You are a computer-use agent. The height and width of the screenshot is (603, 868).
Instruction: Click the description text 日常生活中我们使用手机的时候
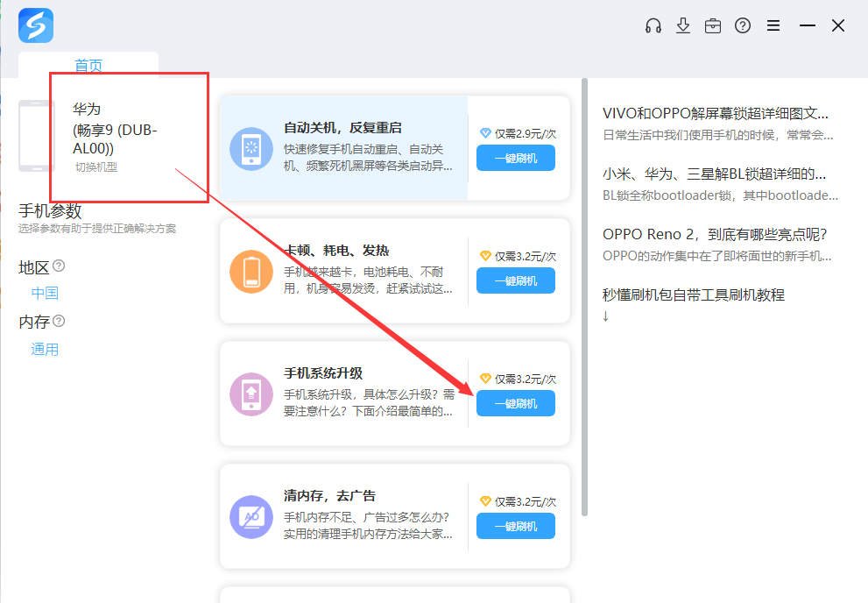click(x=717, y=135)
